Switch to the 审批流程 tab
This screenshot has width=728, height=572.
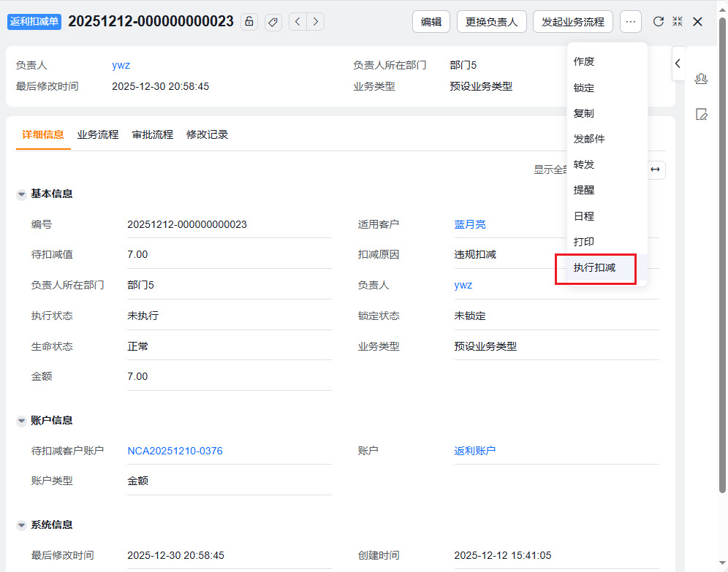coord(153,135)
